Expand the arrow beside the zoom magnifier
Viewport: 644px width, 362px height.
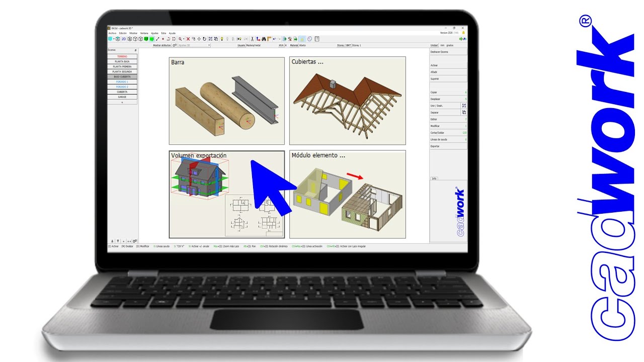184,39
